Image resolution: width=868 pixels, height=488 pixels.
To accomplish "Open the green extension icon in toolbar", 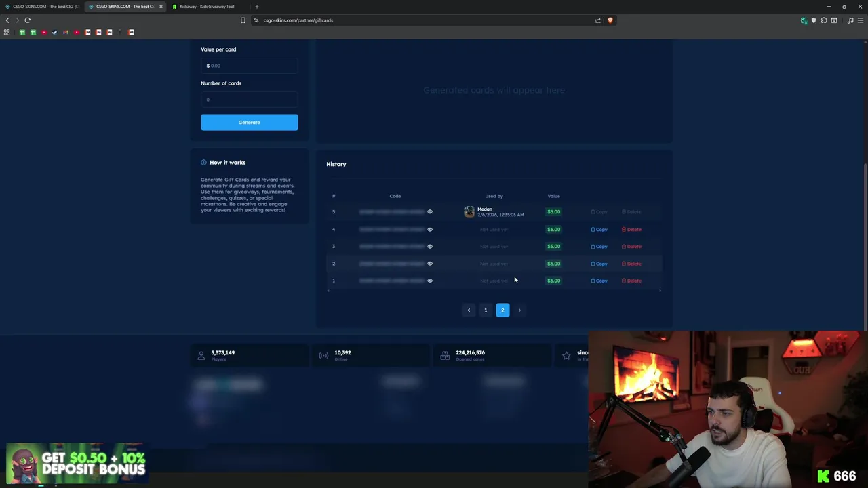I will 804,20.
